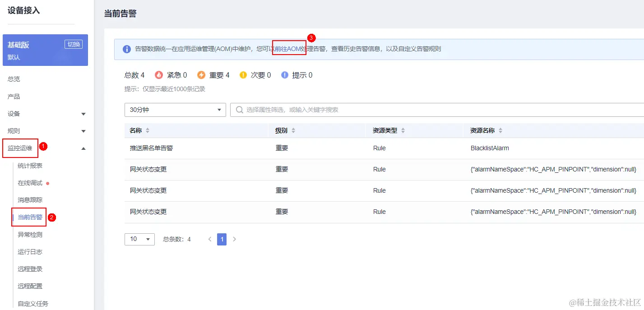Collapse the 监控运维 sidebar menu arrow
This screenshot has width=644, height=310.
point(83,148)
